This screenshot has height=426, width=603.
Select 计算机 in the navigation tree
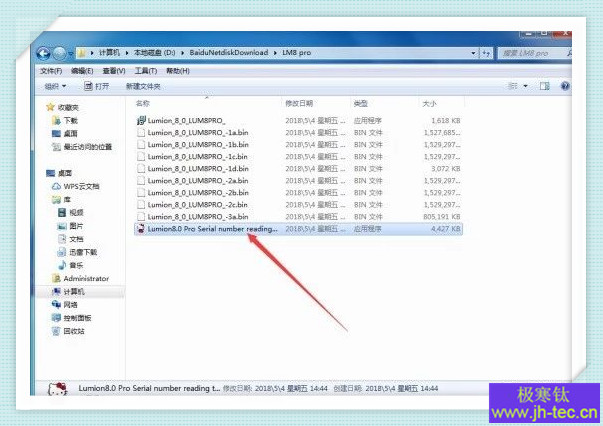[x=74, y=291]
